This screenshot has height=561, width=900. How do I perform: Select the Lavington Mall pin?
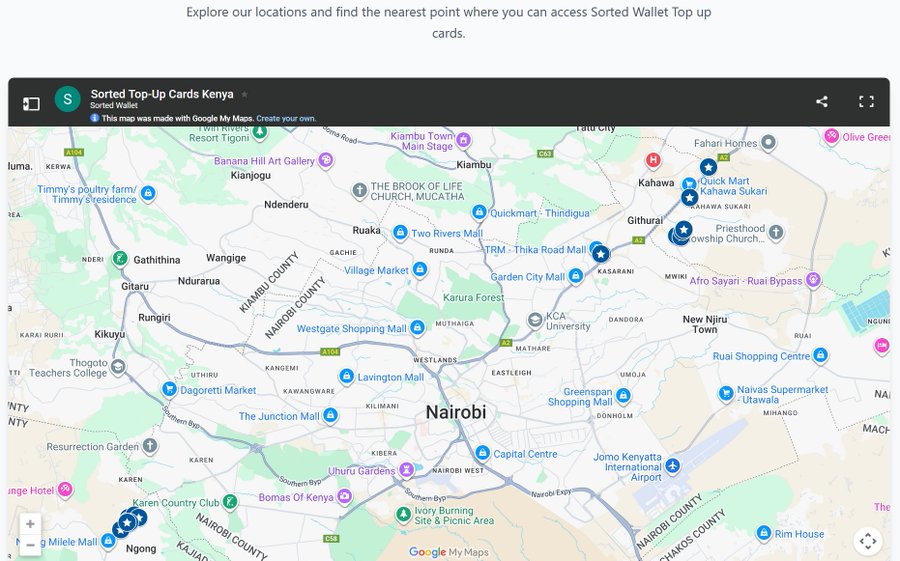[x=346, y=376]
